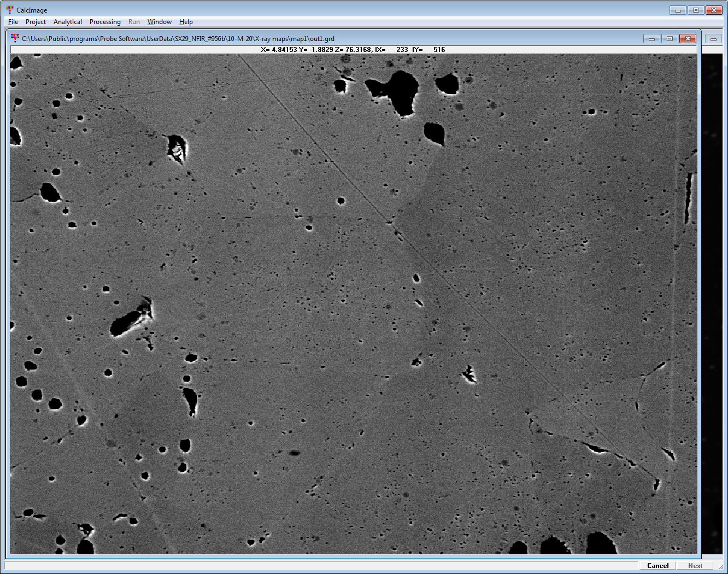
Task: Minimize the out1.grd image window
Action: pos(651,39)
